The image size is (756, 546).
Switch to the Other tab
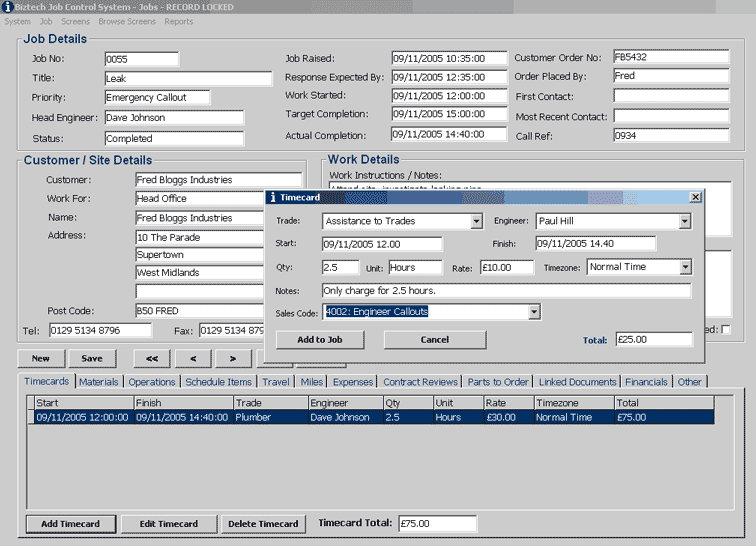pos(689,382)
